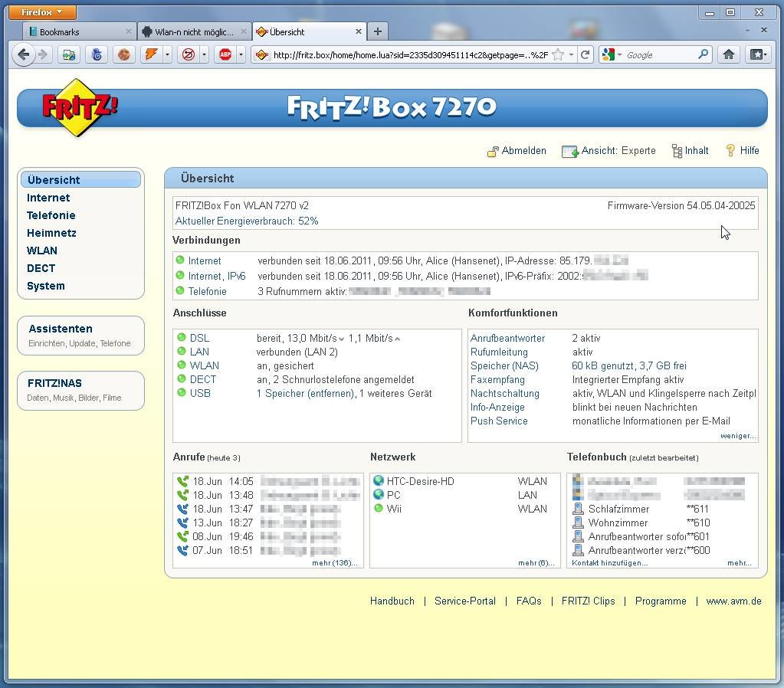
Task: Open Anrufbeantworter comfort function link
Action: (507, 338)
